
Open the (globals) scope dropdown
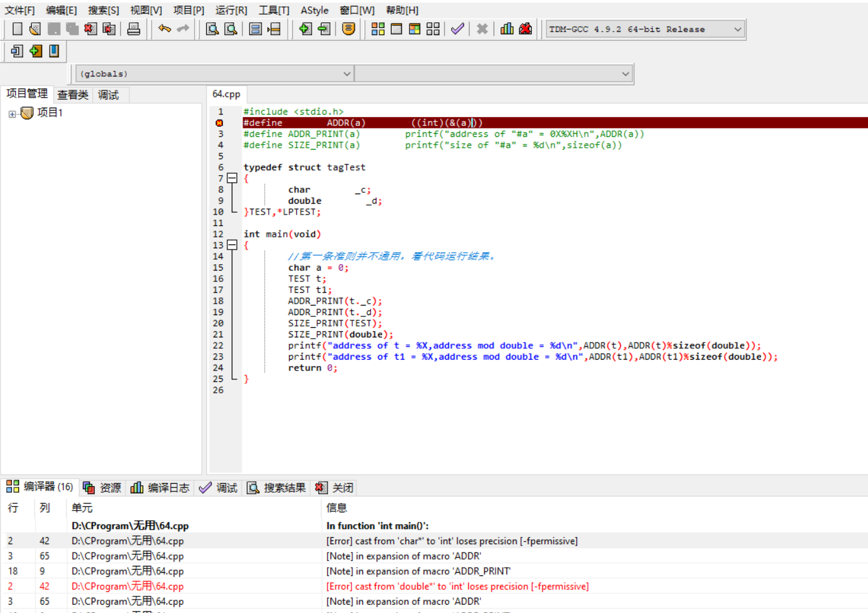click(x=215, y=74)
